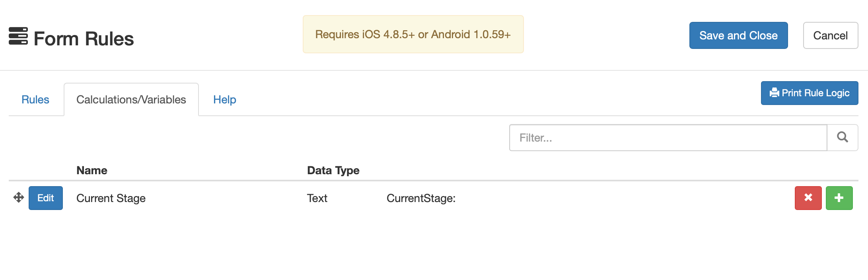Click the Data Type column header
Screen dimensions: 868x280
[333, 170]
